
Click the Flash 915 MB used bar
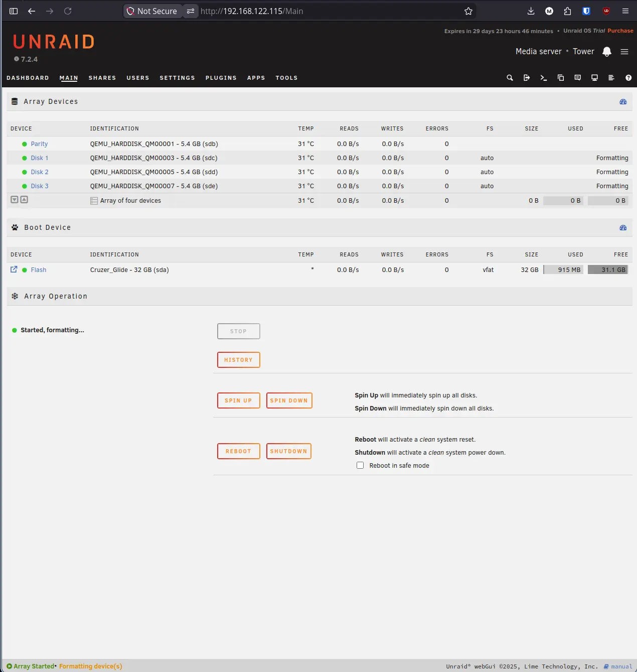tap(563, 270)
